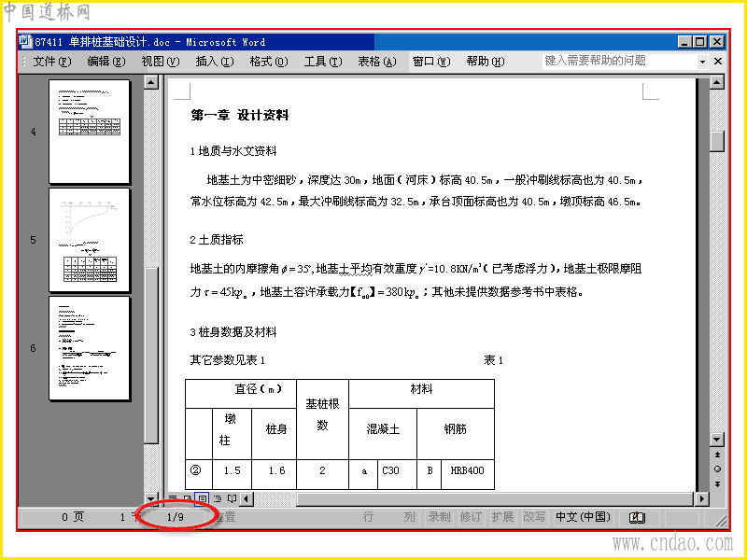Click the document vertical scrollbar thumb
Screen dimensions: 747x560
coord(716,142)
